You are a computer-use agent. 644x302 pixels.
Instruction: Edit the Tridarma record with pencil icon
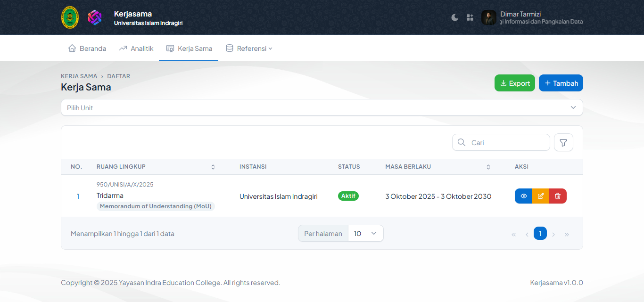coord(540,196)
